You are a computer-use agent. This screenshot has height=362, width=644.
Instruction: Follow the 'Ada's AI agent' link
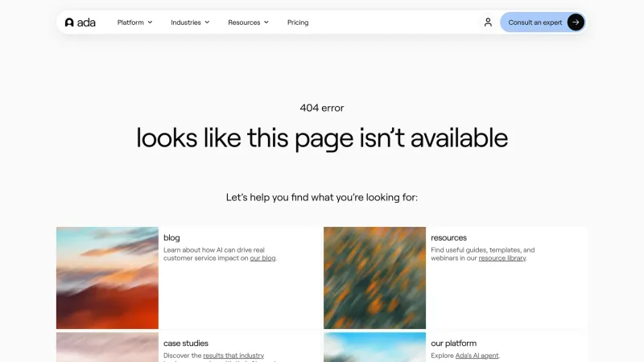pos(477,356)
